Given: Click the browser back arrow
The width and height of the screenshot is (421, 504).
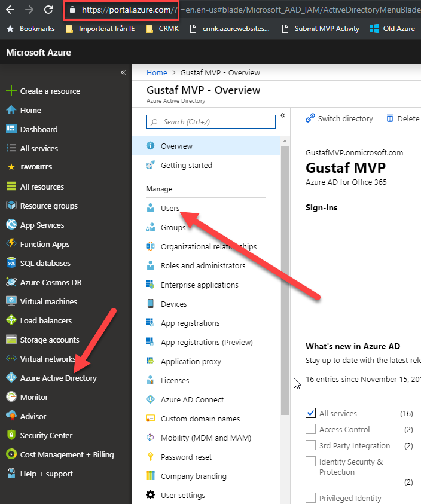Looking at the screenshot, I should [10, 10].
